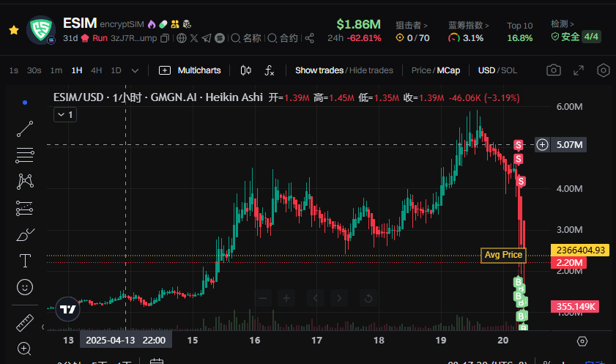Click the plus button at 5.07M price line
The width and height of the screenshot is (616, 364).
point(542,144)
